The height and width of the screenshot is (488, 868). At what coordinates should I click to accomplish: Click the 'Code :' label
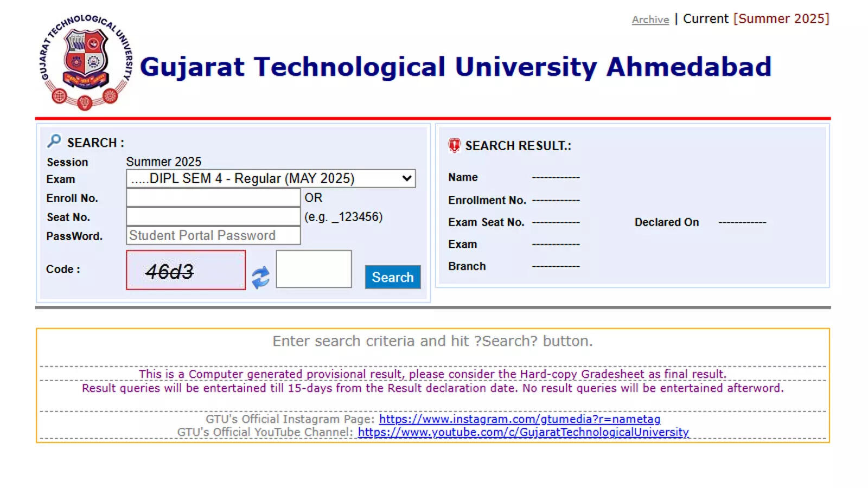63,269
